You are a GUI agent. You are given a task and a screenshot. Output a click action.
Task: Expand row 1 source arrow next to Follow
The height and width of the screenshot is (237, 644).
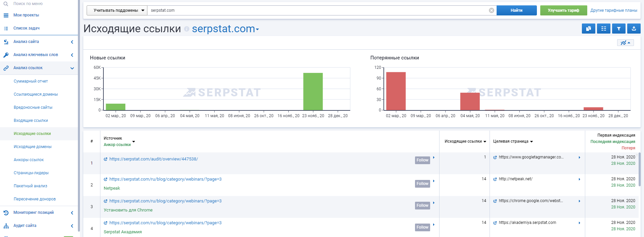pyautogui.click(x=434, y=157)
